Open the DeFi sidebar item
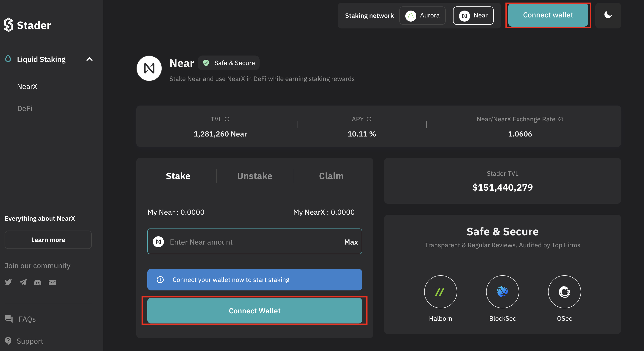 (x=25, y=109)
